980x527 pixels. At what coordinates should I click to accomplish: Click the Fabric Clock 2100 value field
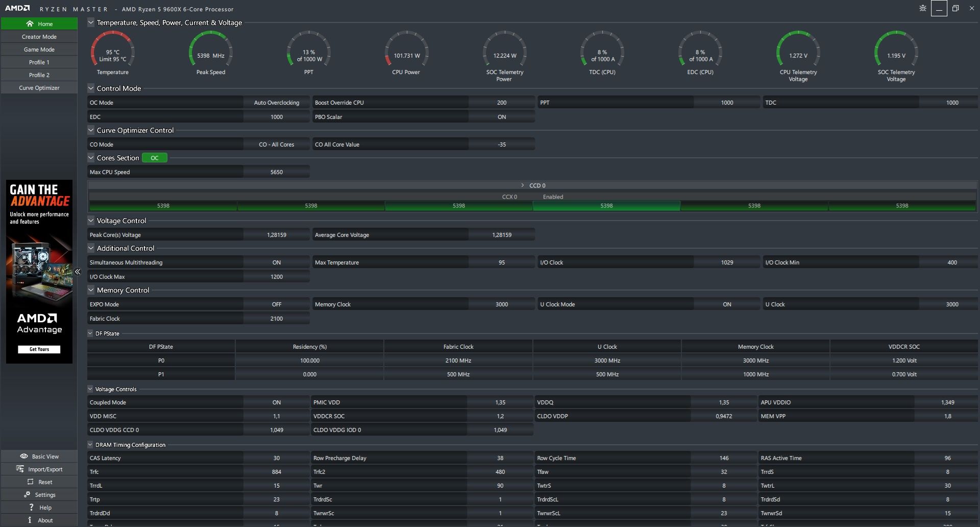coord(276,319)
